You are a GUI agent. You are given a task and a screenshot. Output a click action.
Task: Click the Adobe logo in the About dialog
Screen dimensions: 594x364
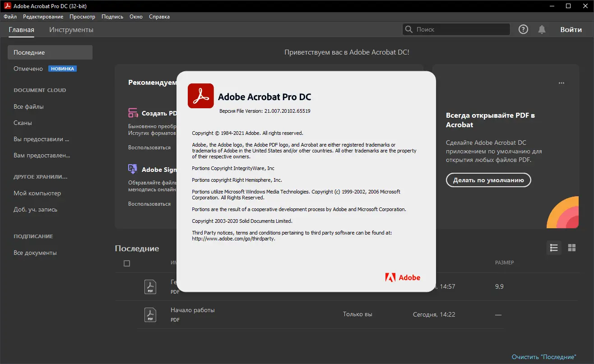pyautogui.click(x=403, y=277)
